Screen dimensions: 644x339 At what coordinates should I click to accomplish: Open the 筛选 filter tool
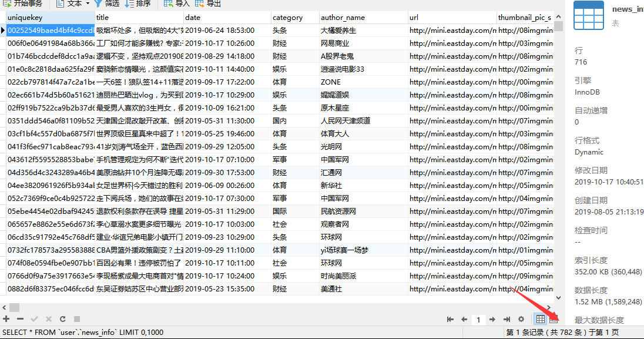tap(107, 4)
